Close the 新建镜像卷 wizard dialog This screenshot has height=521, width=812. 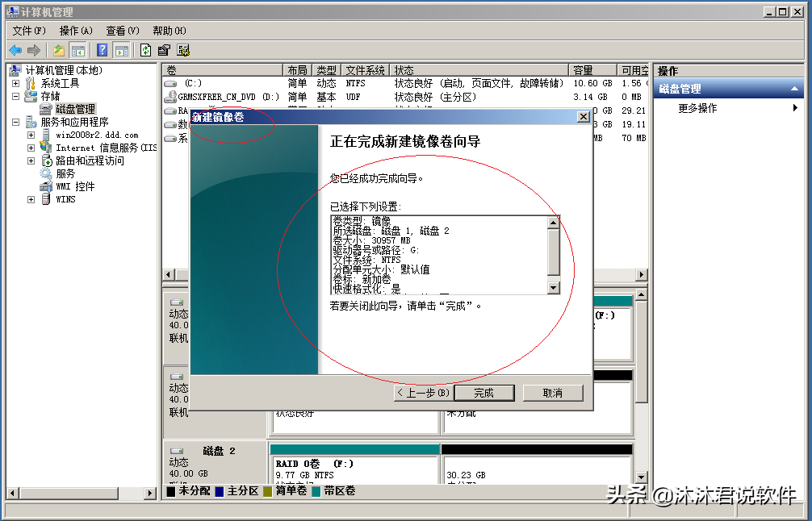pyautogui.click(x=583, y=116)
